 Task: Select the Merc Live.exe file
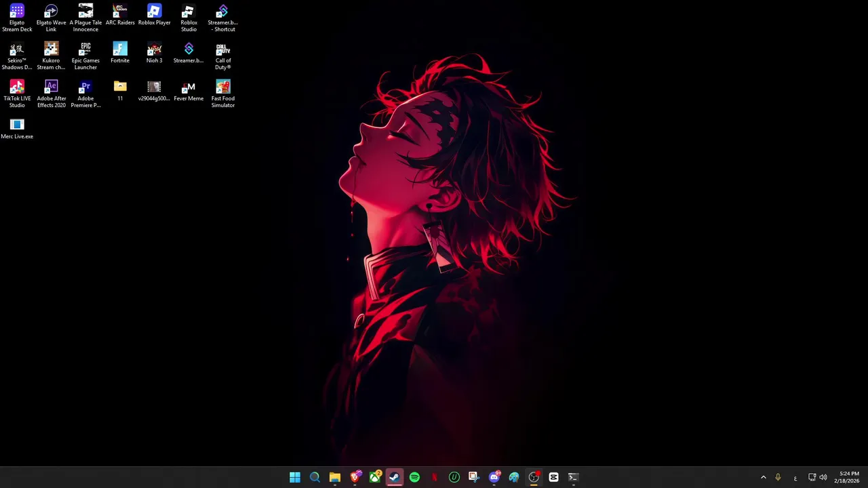[17, 129]
